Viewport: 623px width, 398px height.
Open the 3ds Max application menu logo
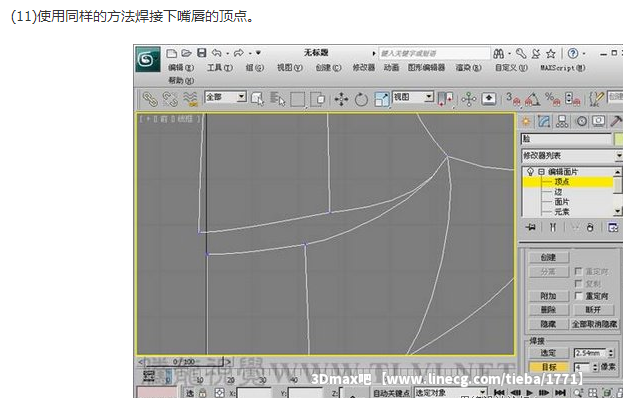point(148,59)
